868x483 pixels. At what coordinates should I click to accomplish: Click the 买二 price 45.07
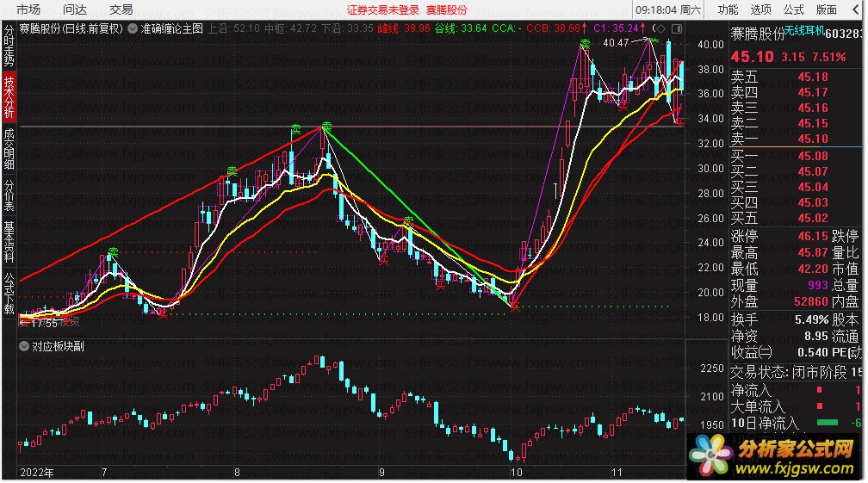pos(813,171)
